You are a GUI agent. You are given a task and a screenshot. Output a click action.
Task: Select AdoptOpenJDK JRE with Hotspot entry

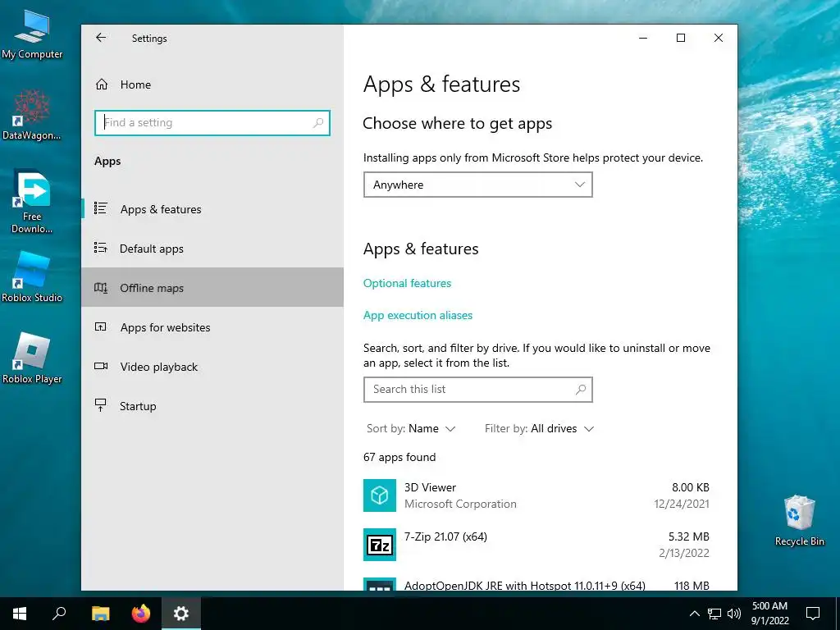[536, 584]
